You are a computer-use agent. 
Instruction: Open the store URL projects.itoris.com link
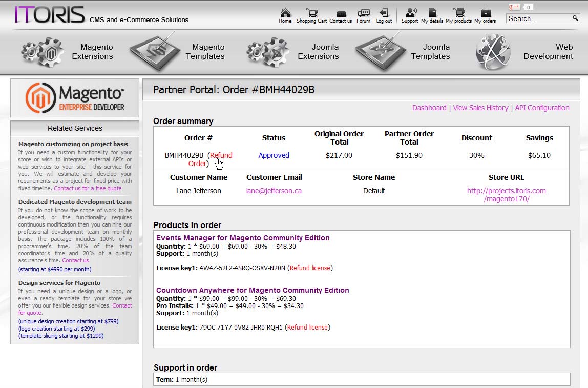pos(506,195)
